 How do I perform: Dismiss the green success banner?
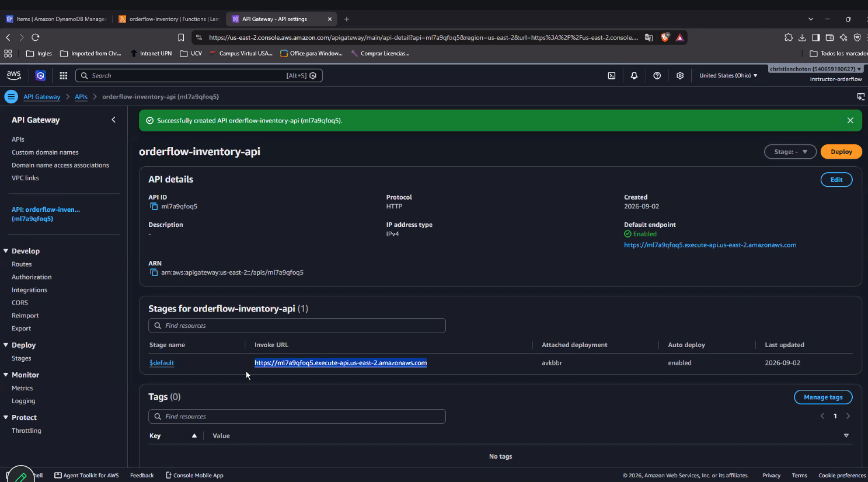[x=850, y=121]
